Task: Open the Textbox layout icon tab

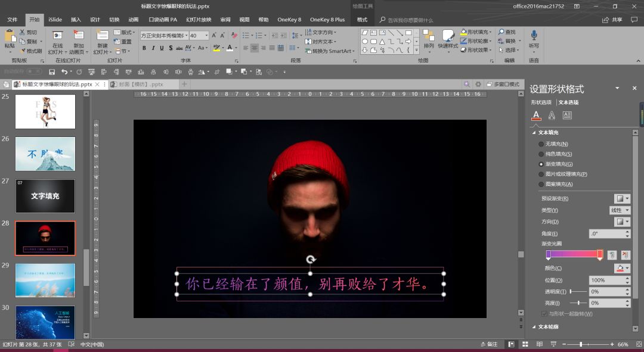Action: click(567, 116)
